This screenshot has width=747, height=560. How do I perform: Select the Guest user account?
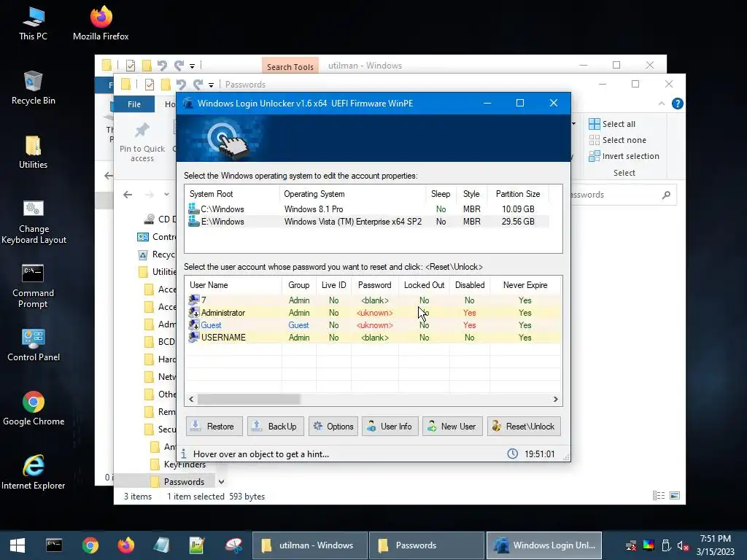coord(373,324)
